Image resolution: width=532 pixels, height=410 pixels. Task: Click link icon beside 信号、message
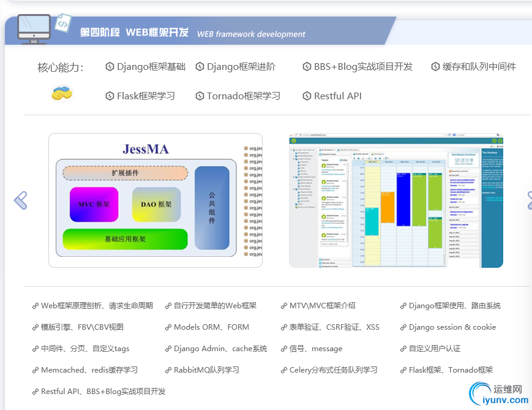[284, 349]
